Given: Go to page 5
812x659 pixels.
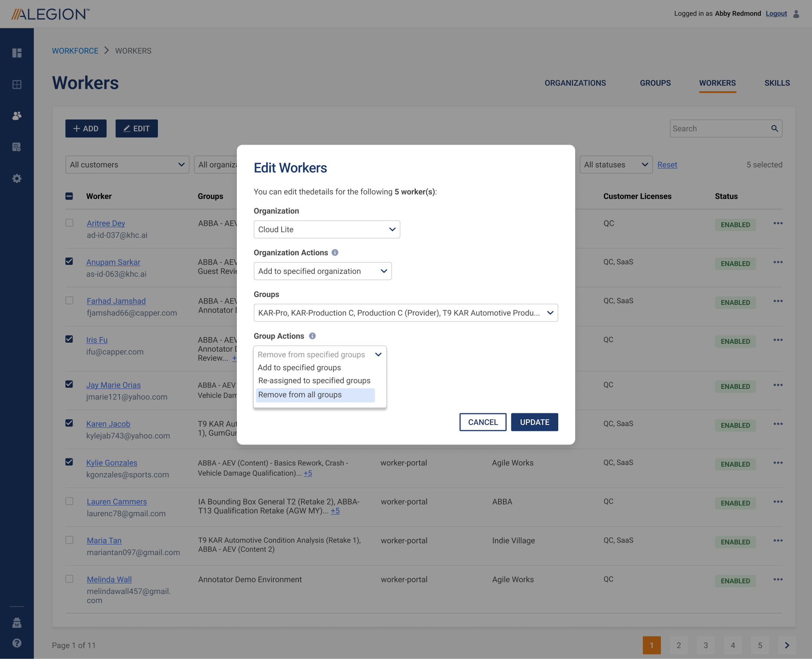Looking at the screenshot, I should tap(760, 645).
